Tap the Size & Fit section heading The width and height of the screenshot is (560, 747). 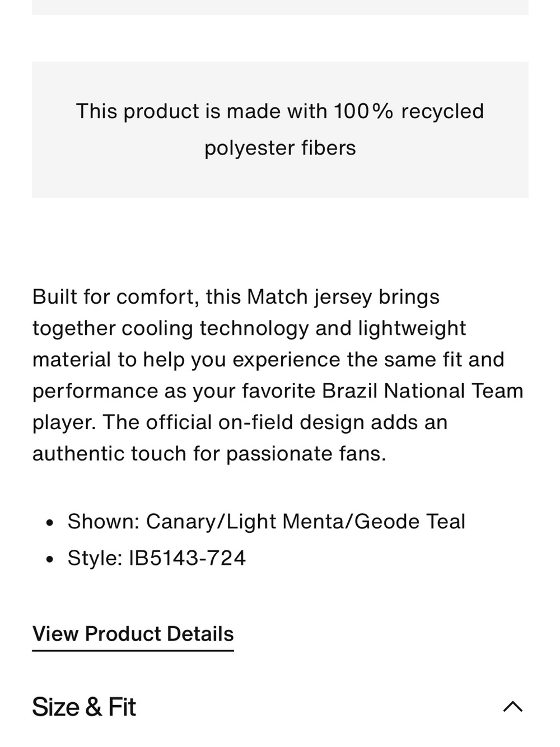pyautogui.click(x=84, y=707)
